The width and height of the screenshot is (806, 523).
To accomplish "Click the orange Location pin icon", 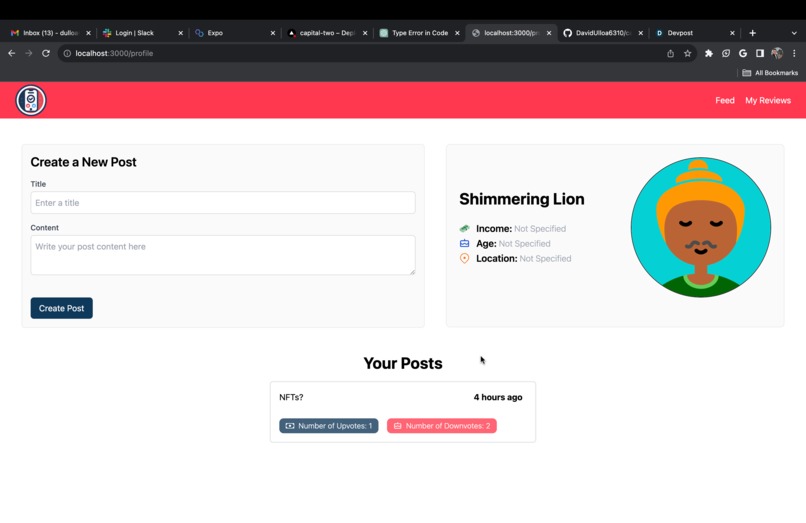I will pyautogui.click(x=464, y=258).
